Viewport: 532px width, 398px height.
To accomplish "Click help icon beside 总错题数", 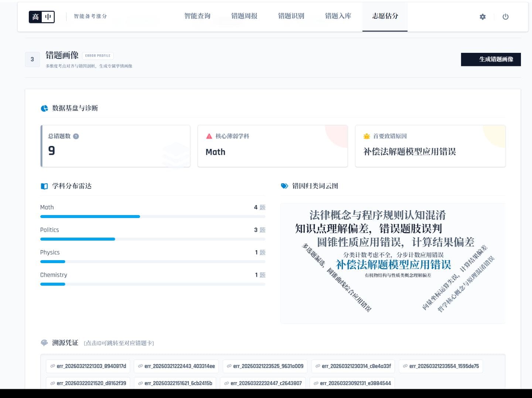I will [76, 136].
